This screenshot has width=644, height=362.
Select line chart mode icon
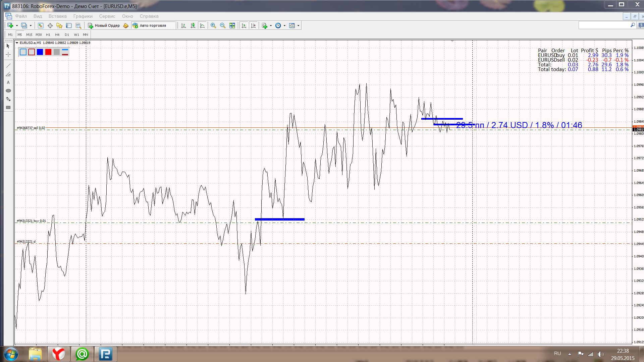(202, 25)
